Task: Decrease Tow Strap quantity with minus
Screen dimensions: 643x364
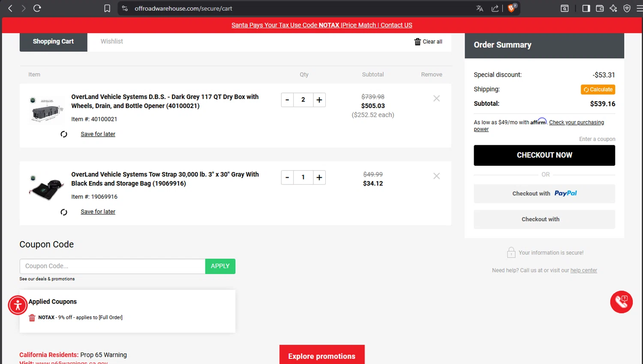Action: [x=287, y=177]
